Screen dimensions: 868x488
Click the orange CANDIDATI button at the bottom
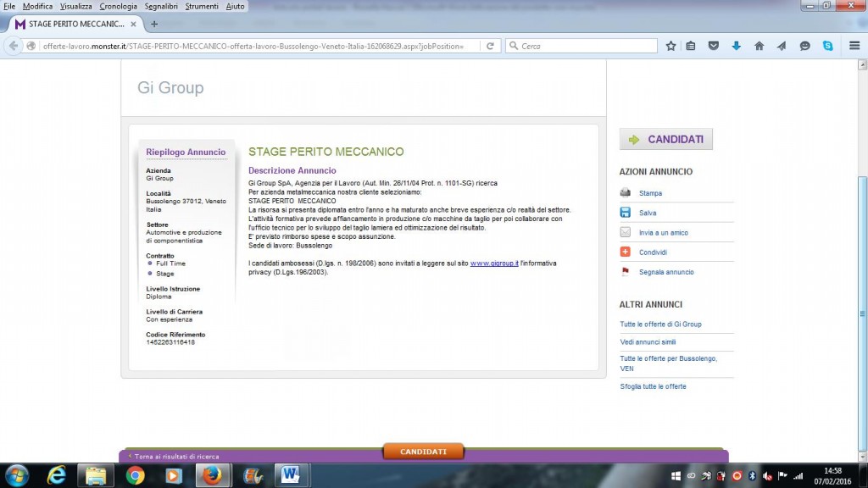pyautogui.click(x=423, y=452)
